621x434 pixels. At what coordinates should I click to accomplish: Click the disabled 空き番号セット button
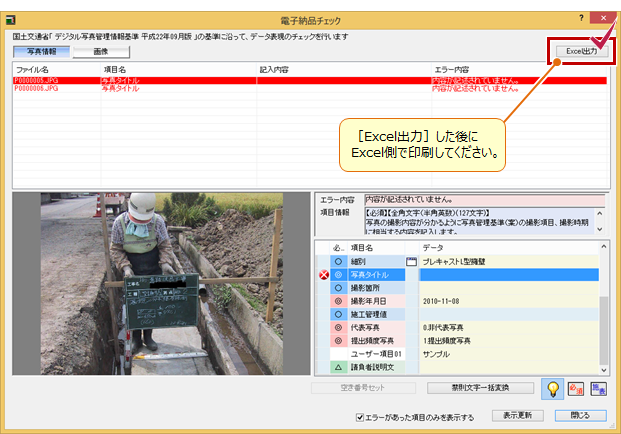pyautogui.click(x=363, y=388)
